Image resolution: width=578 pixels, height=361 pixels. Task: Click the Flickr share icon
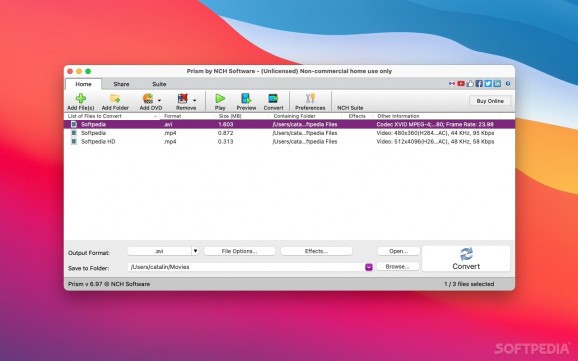click(452, 84)
